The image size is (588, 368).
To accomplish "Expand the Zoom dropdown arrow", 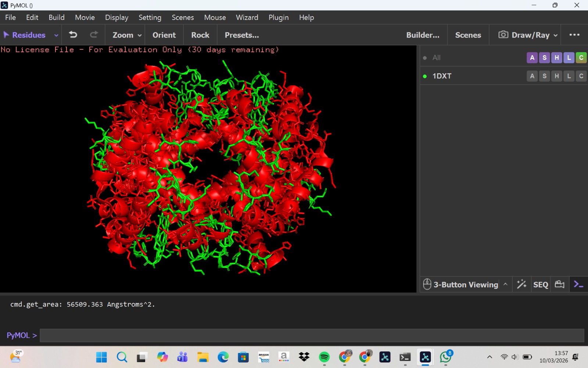I will (x=140, y=35).
